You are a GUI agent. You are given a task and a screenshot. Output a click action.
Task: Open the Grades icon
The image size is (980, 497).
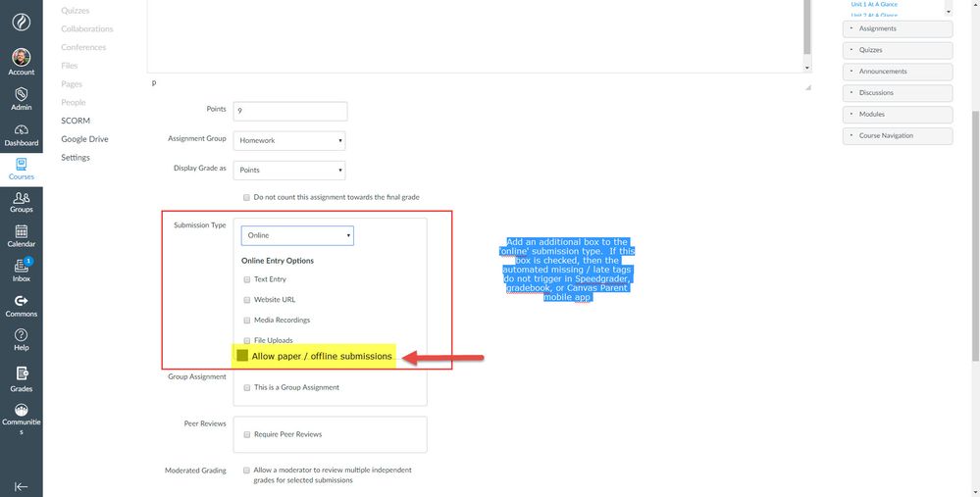pos(21,375)
